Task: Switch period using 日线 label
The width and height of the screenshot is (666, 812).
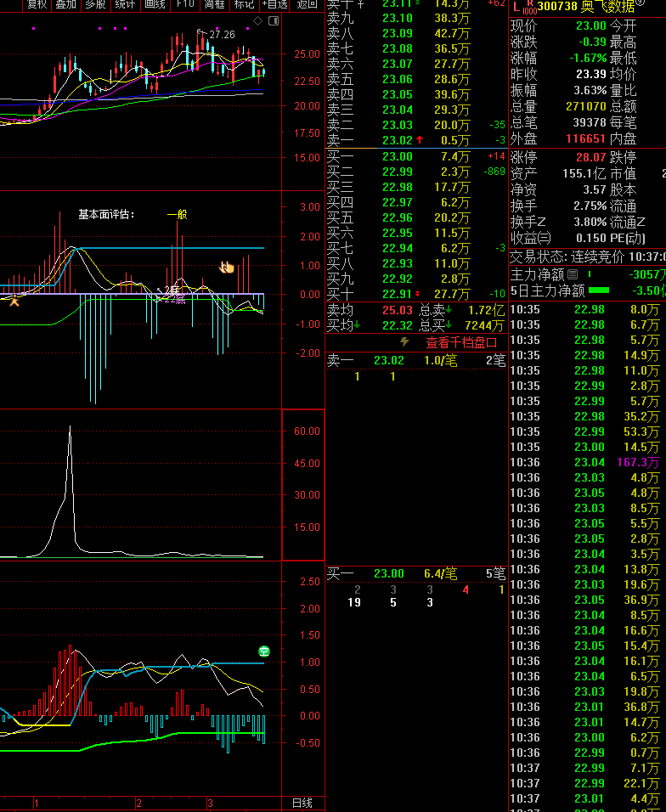Action: click(302, 803)
